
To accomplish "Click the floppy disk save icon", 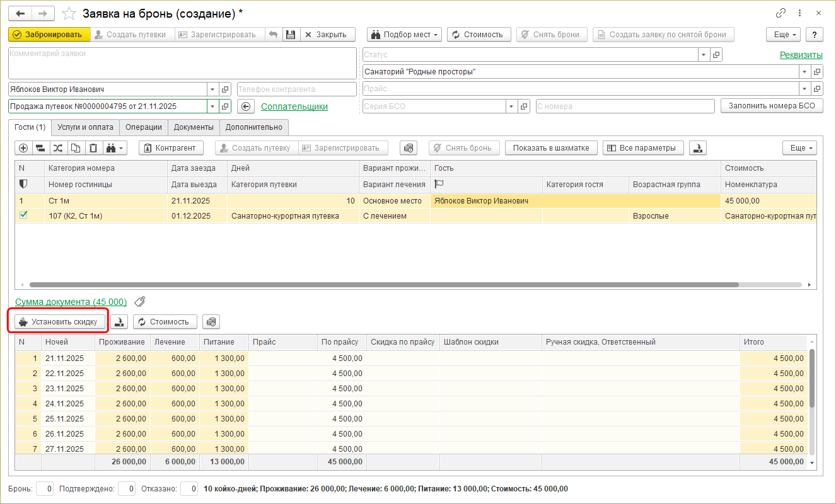I will [291, 35].
